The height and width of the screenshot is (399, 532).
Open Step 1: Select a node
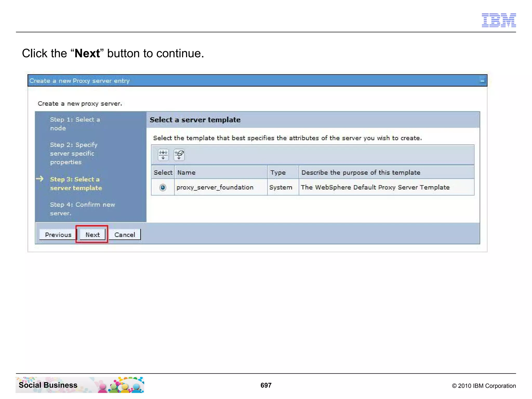click(x=75, y=124)
